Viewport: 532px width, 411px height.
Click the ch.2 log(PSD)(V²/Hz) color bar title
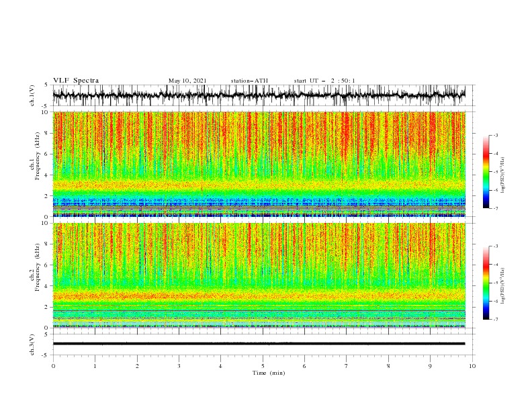503,286
